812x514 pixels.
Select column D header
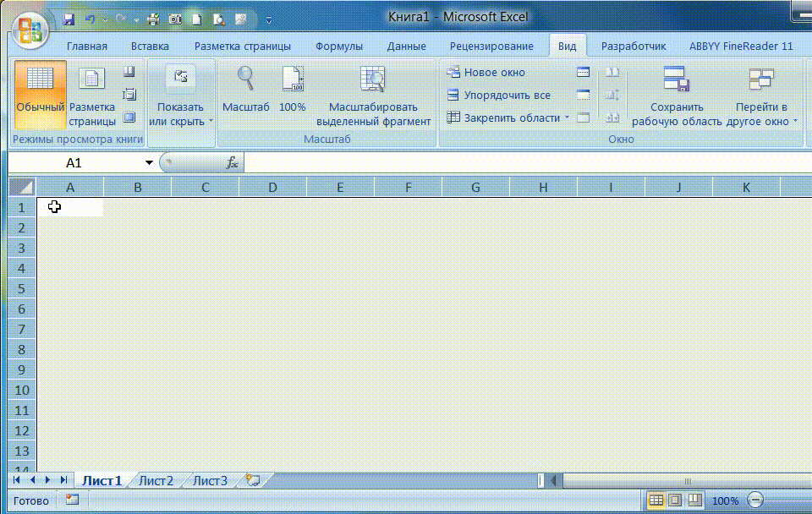[x=272, y=187]
